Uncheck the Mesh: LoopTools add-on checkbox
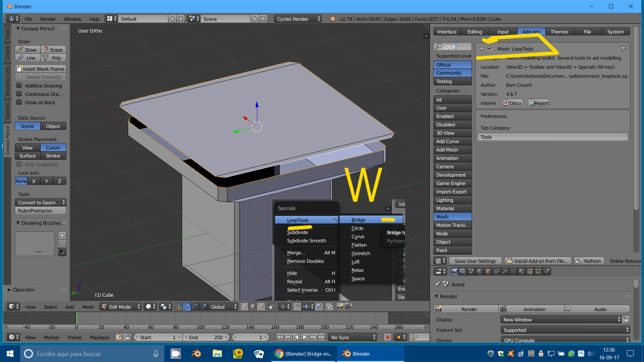The height and width of the screenshot is (362, 644). pyautogui.click(x=490, y=49)
